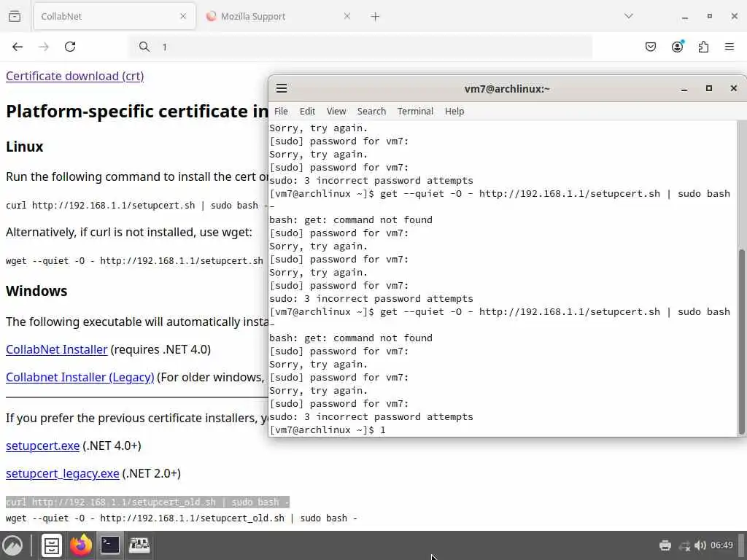Image resolution: width=747 pixels, height=560 pixels.
Task: Open the Certificate download (crt) link
Action: click(x=75, y=76)
